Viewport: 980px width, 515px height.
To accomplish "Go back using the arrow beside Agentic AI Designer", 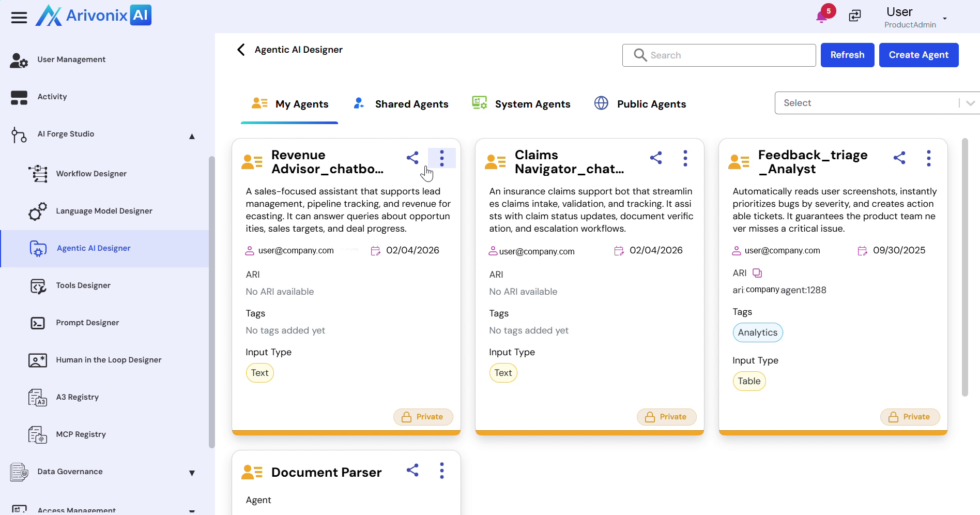I will (241, 50).
